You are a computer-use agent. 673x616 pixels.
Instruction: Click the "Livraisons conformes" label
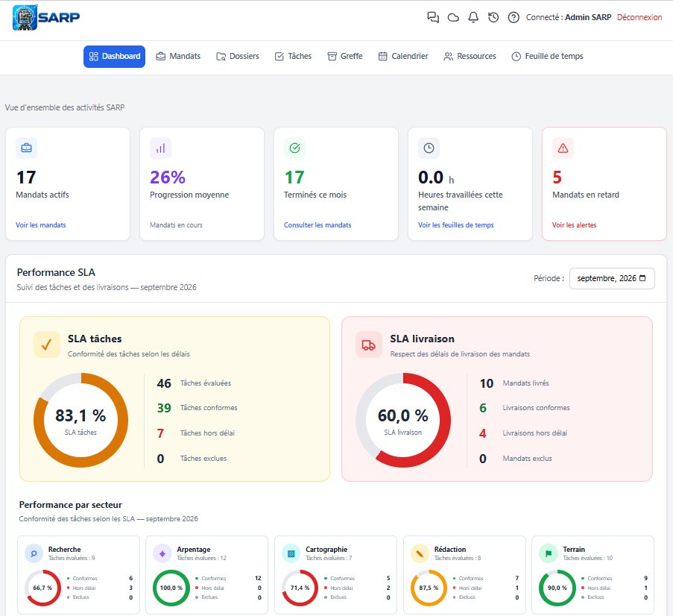(x=536, y=408)
